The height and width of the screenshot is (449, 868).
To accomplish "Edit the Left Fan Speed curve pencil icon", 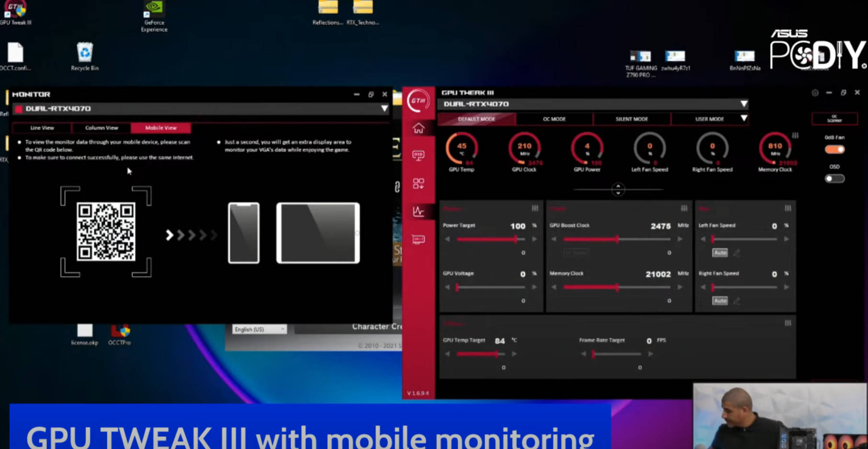I will point(737,252).
